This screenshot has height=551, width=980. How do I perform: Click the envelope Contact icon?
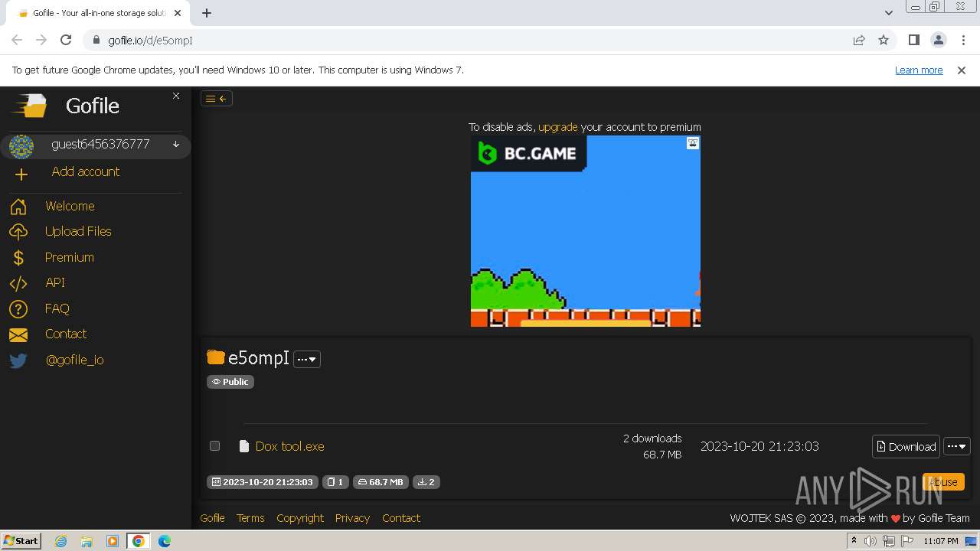[18, 334]
